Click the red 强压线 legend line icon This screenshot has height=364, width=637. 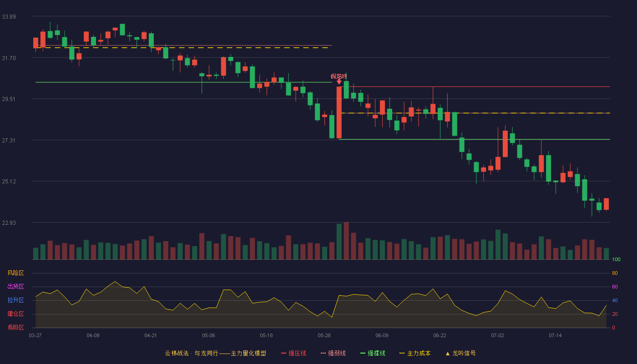284,353
